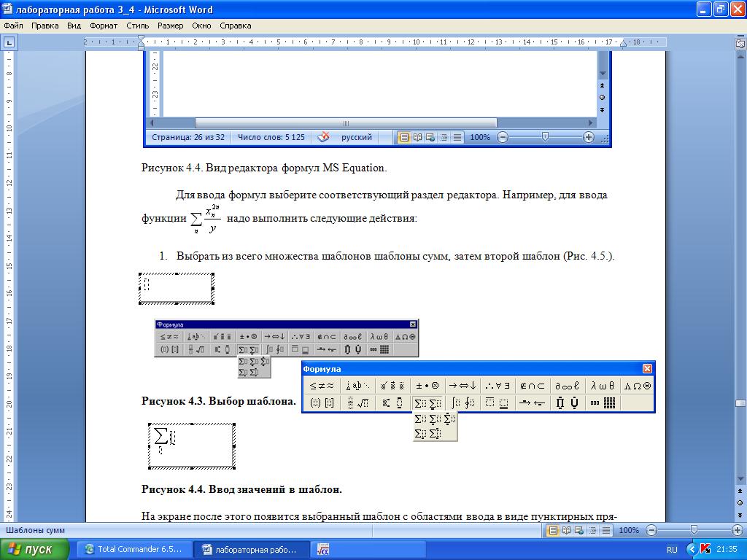
Task: Open labeled arrow templates palette
Action: (x=532, y=402)
